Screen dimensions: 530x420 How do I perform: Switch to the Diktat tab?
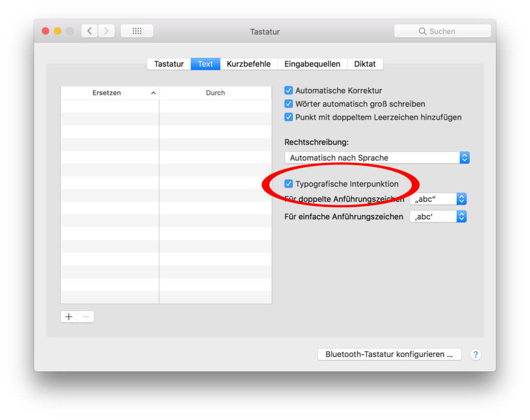[x=365, y=64]
